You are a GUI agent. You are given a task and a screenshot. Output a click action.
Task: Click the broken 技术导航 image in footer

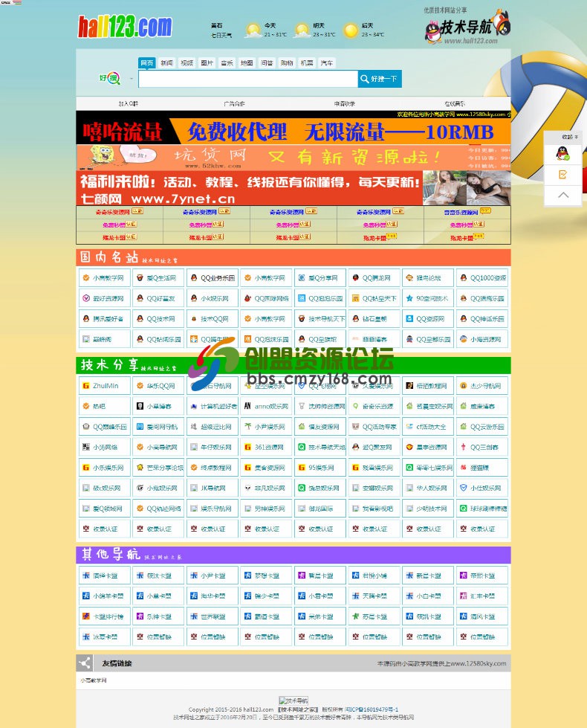293,700
